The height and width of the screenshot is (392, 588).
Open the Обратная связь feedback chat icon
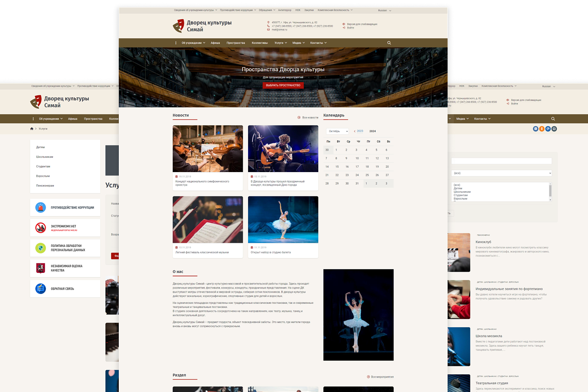click(x=40, y=289)
